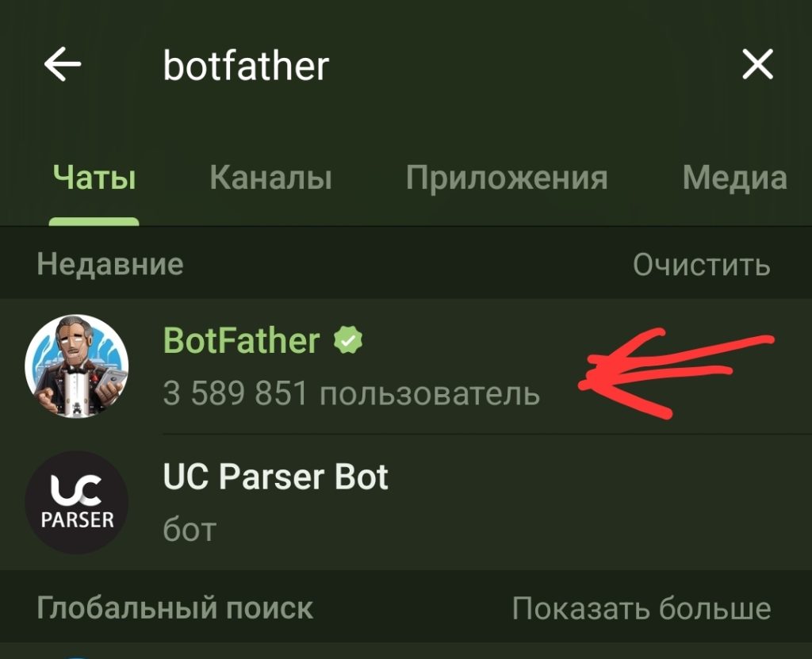Screen dimensions: 812x659
Task: Select the BotFather chat name
Action: point(241,340)
